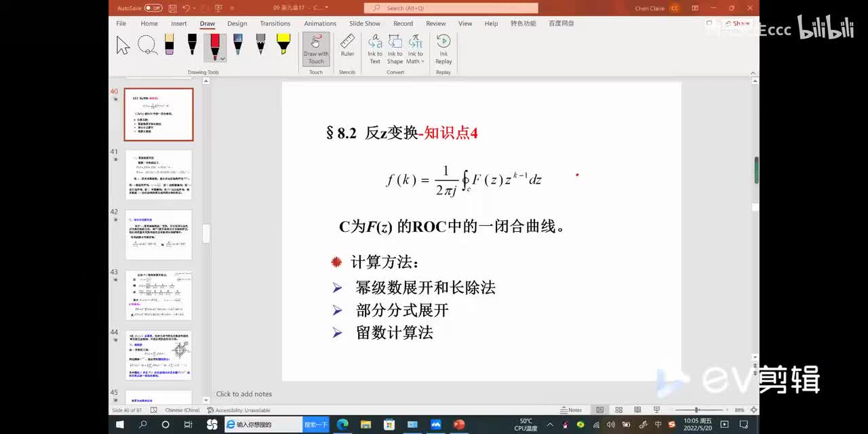Select slide 42 thumbnail
The height and width of the screenshot is (434, 868).
(x=159, y=235)
